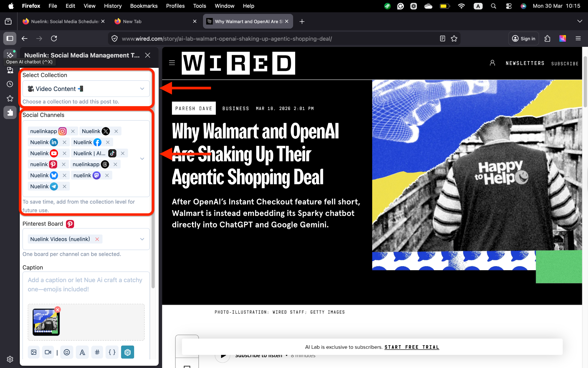Screen dimensions: 588x368
Task: Remove attached image thumbnail with red X
Action: coord(58,310)
